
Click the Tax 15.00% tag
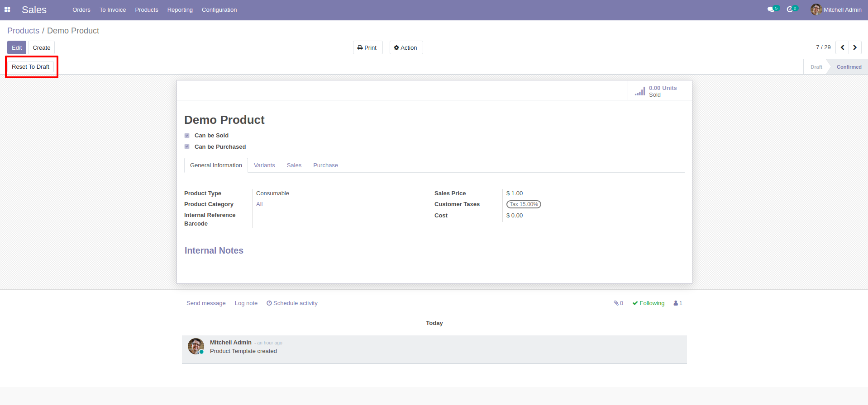[524, 204]
